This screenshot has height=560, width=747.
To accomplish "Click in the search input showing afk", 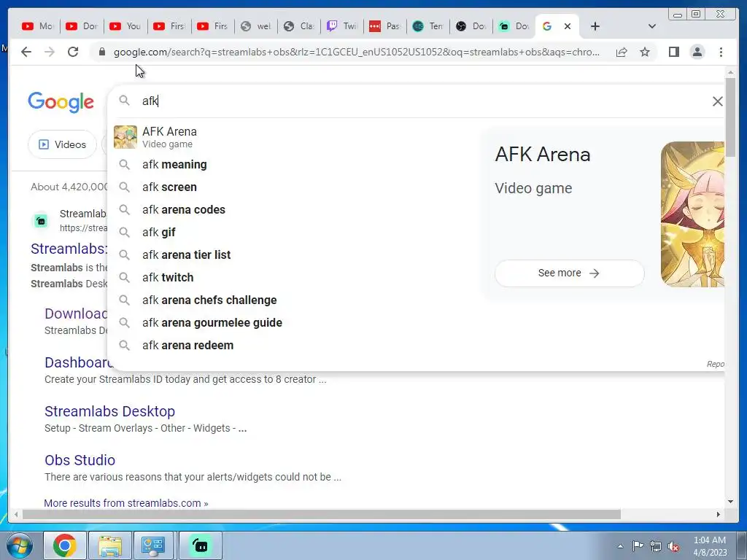I will pyautogui.click(x=419, y=101).
